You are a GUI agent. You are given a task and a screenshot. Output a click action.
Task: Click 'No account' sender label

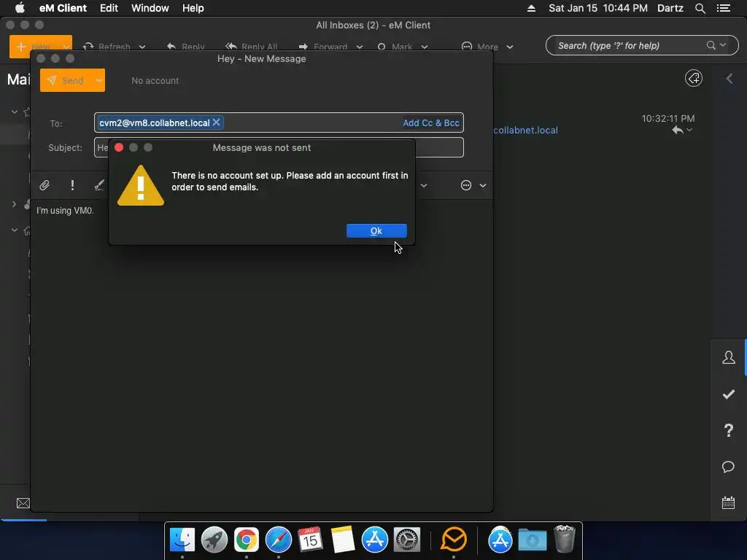[155, 81]
